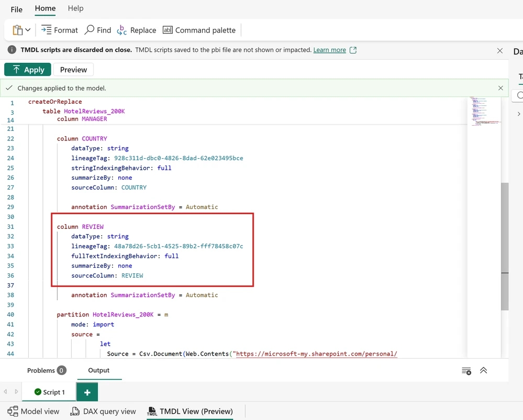
Task: Open external link icon beside Learn more
Action: pos(353,50)
